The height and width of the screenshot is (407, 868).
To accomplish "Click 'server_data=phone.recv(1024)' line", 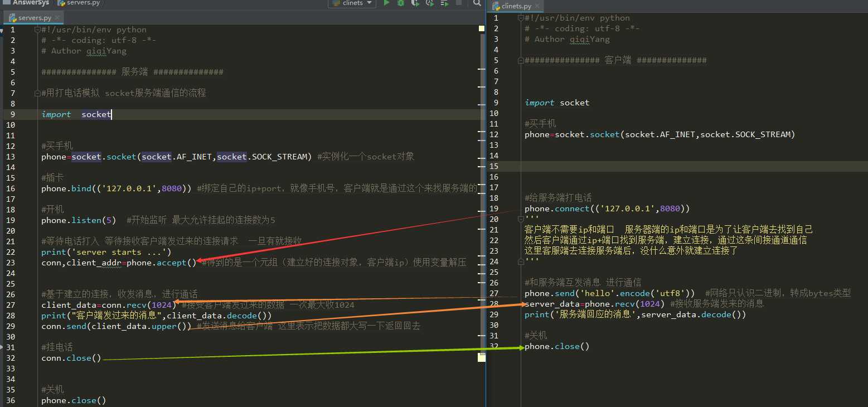I will pos(595,304).
